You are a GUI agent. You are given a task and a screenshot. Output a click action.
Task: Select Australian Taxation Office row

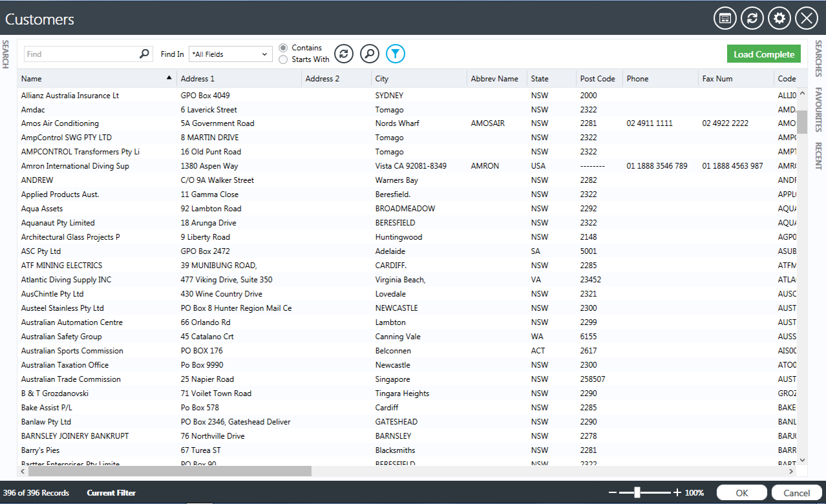tap(407, 365)
